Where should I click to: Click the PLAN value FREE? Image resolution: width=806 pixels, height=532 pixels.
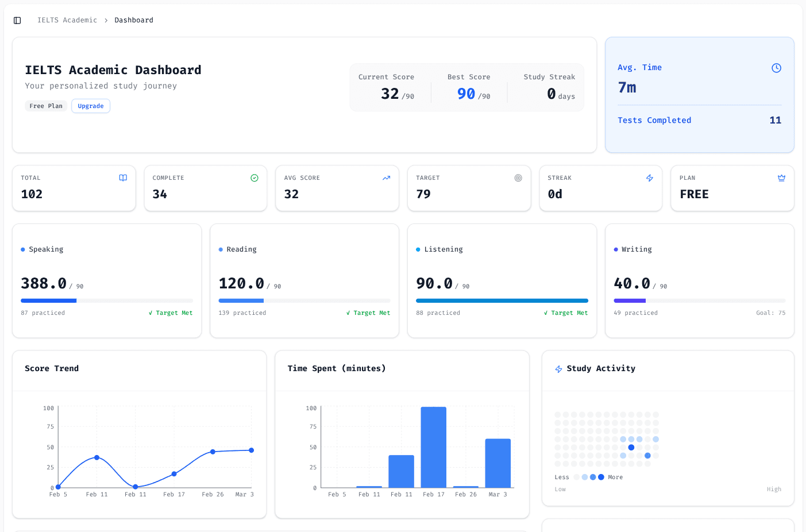[x=694, y=194]
